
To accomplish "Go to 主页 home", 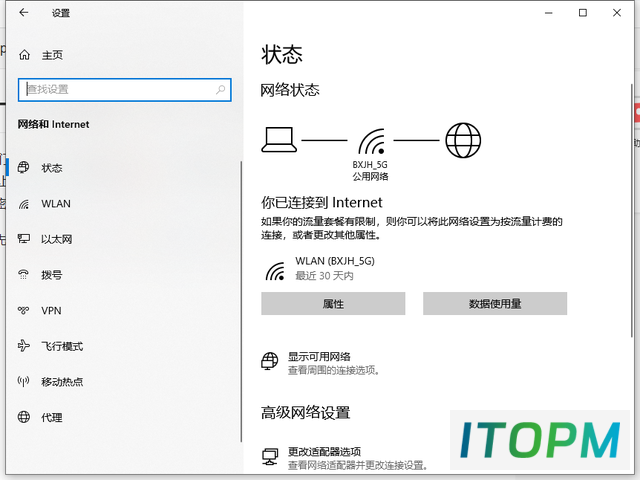I will (x=52, y=55).
